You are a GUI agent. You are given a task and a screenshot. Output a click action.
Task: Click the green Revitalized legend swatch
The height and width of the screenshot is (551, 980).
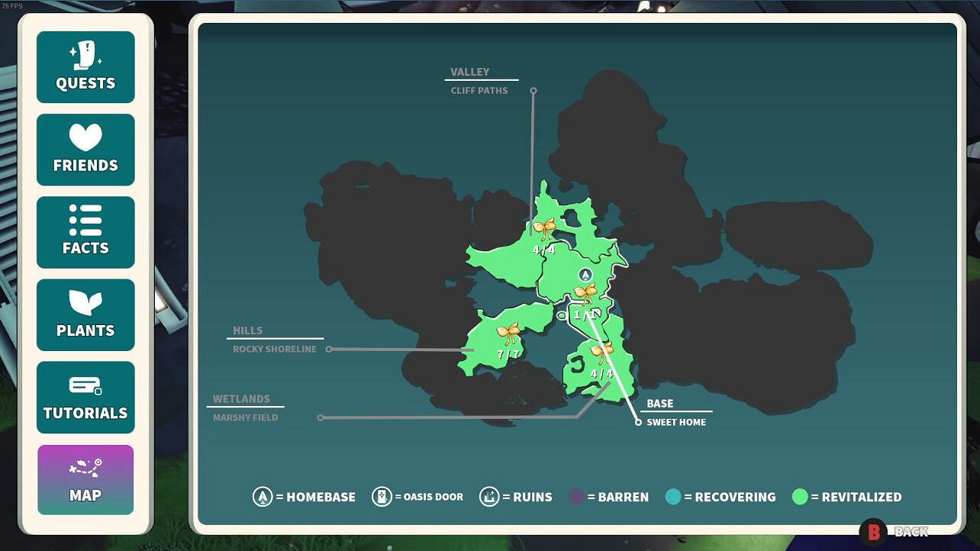(x=800, y=497)
